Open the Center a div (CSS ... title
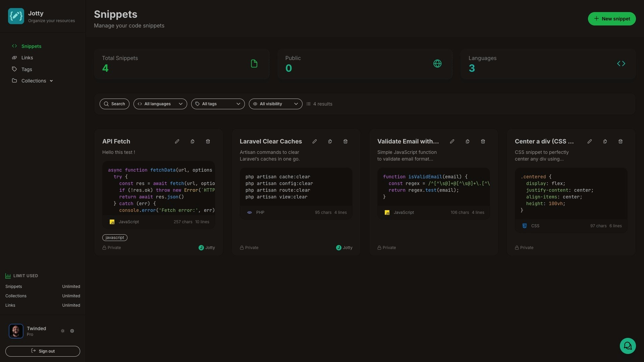This screenshot has height=362, width=644. 544,141
